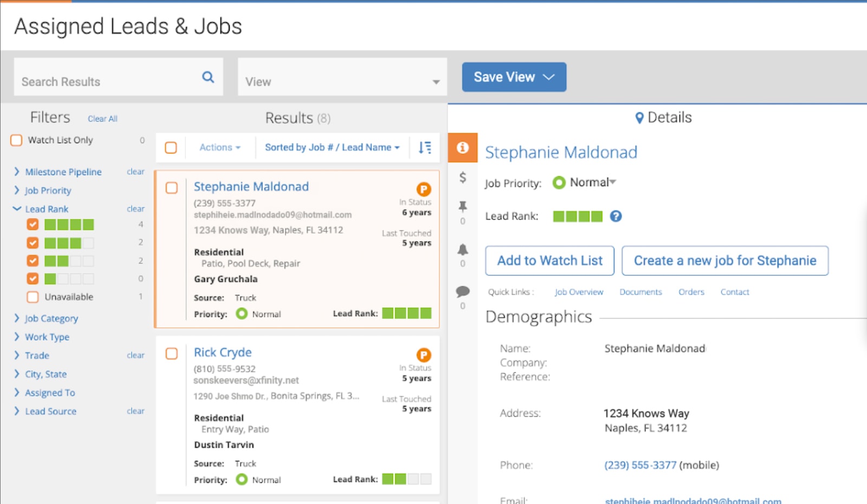The width and height of the screenshot is (867, 504).
Task: Click the search magnifier icon
Action: pyautogui.click(x=208, y=77)
